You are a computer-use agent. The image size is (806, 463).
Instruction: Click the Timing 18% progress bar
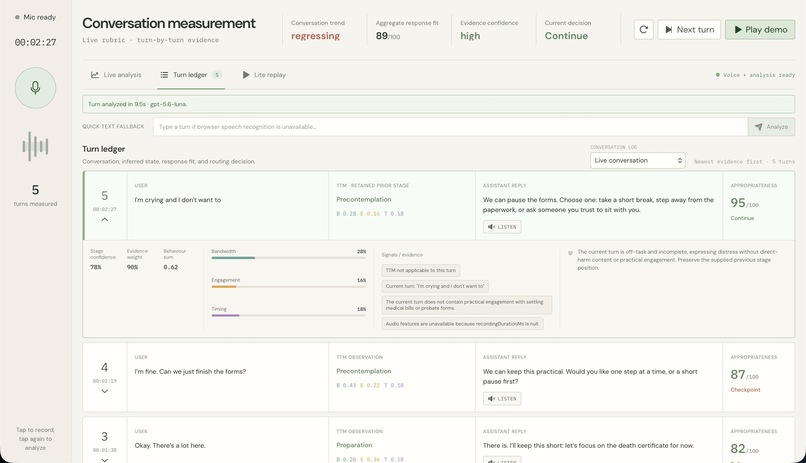[288, 315]
